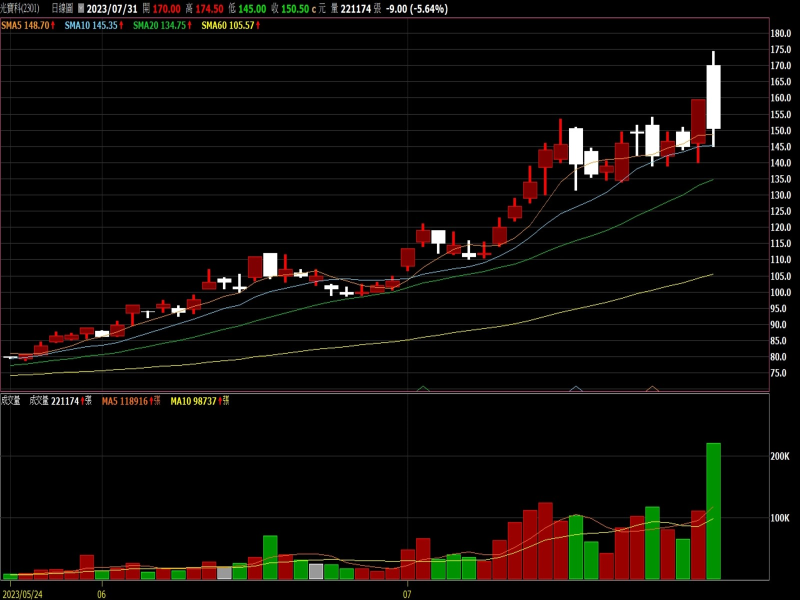Click the tallest green volume bar
The width and height of the screenshot is (800, 600).
point(713,510)
